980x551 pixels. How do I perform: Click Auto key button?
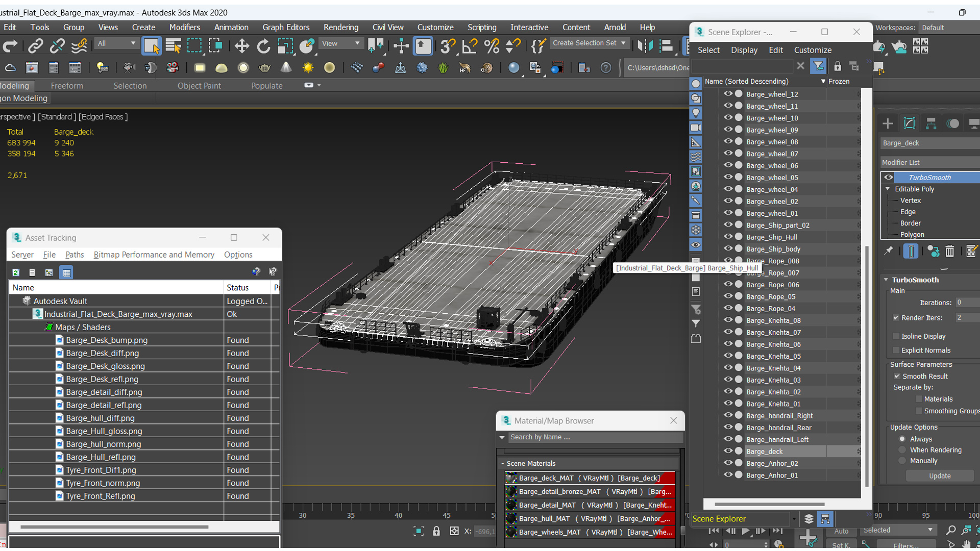(x=841, y=531)
